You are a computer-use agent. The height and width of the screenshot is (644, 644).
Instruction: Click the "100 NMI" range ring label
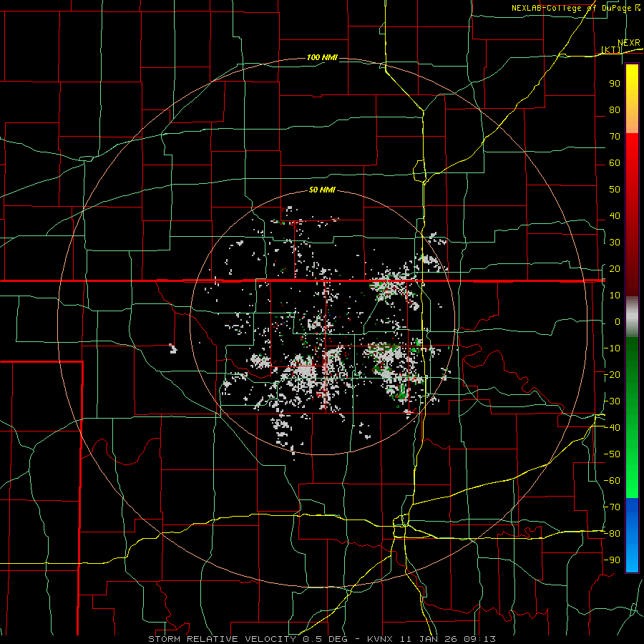pyautogui.click(x=323, y=57)
